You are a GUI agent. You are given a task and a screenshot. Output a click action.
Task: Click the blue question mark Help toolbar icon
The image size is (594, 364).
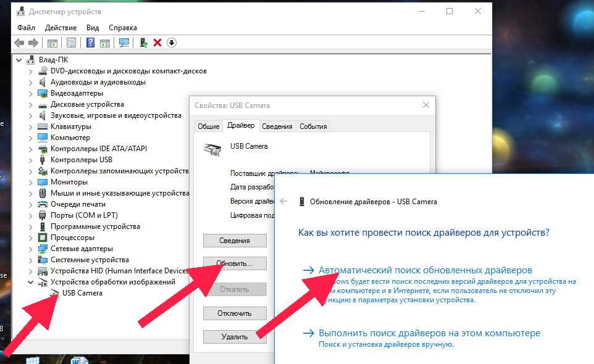[90, 43]
